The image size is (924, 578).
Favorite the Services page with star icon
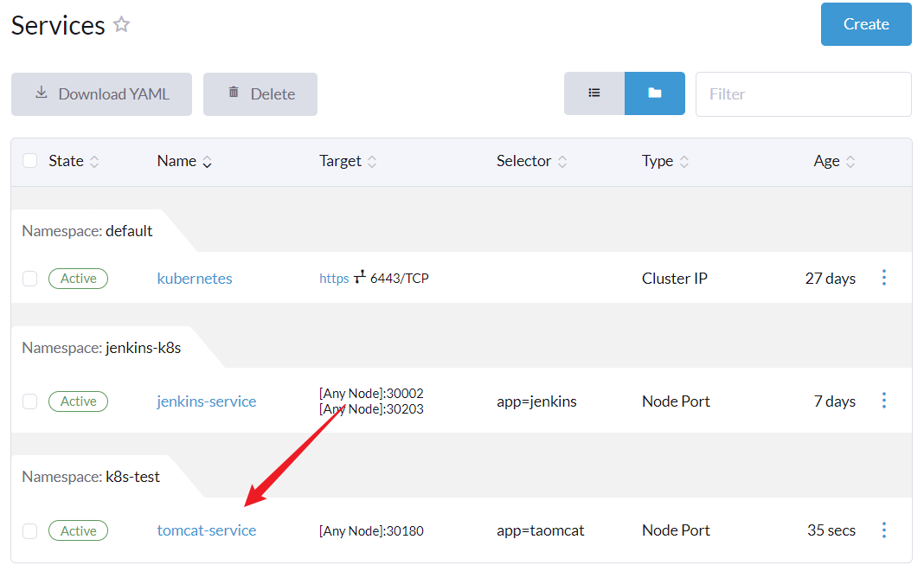tap(122, 25)
